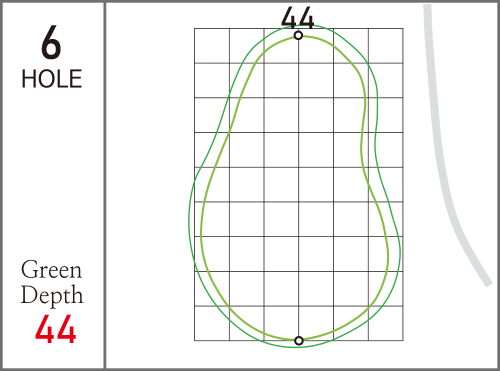This screenshot has width=500, height=371.
Task: Select the top-right grid cell
Action: 386,46
